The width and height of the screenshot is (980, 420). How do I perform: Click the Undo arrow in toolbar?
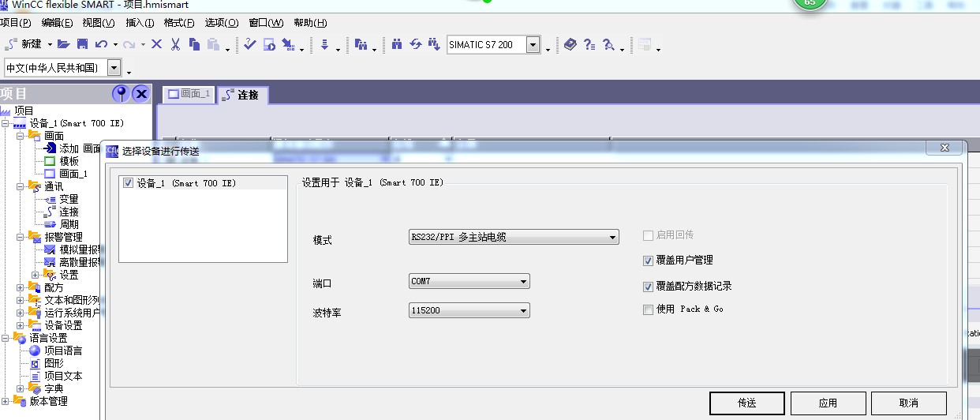coord(101,44)
